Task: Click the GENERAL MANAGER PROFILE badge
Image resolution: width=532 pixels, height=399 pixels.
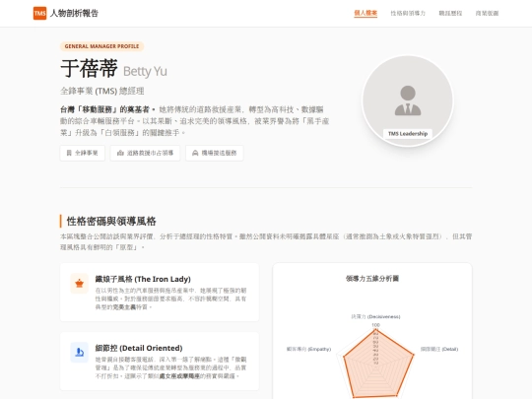Action: point(101,46)
